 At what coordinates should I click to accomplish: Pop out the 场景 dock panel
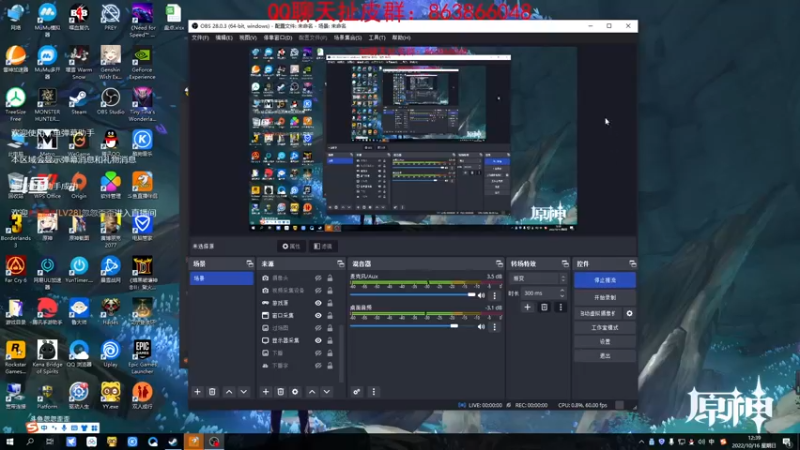249,264
